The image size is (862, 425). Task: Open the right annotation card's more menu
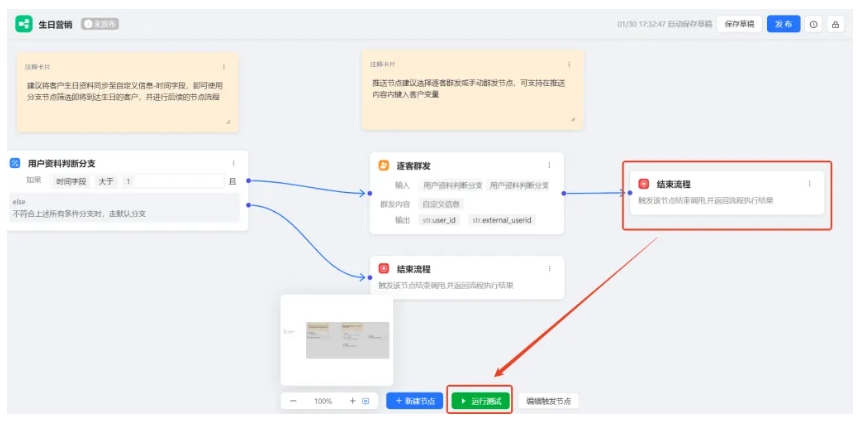[x=569, y=64]
